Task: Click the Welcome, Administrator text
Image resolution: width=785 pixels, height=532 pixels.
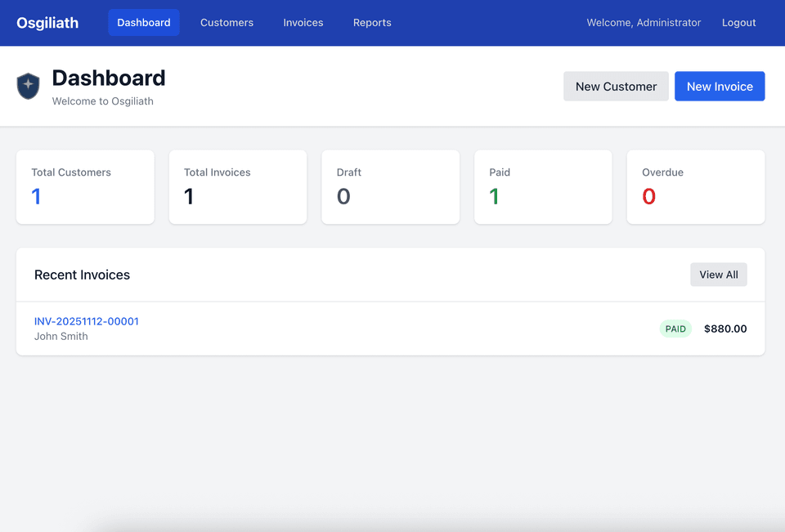Action: (644, 23)
